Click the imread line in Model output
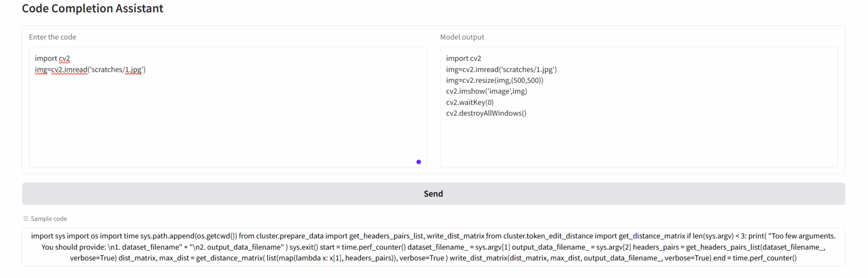Screen dimensions: 868x278 (501, 70)
